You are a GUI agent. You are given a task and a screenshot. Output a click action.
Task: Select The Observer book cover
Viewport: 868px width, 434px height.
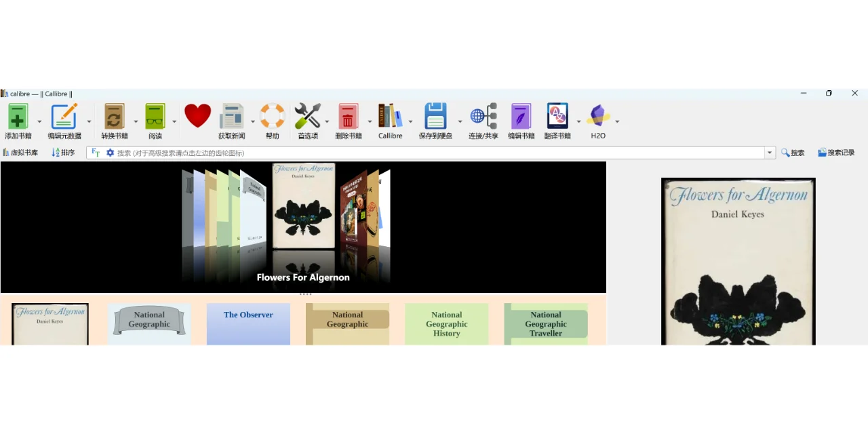pos(248,324)
